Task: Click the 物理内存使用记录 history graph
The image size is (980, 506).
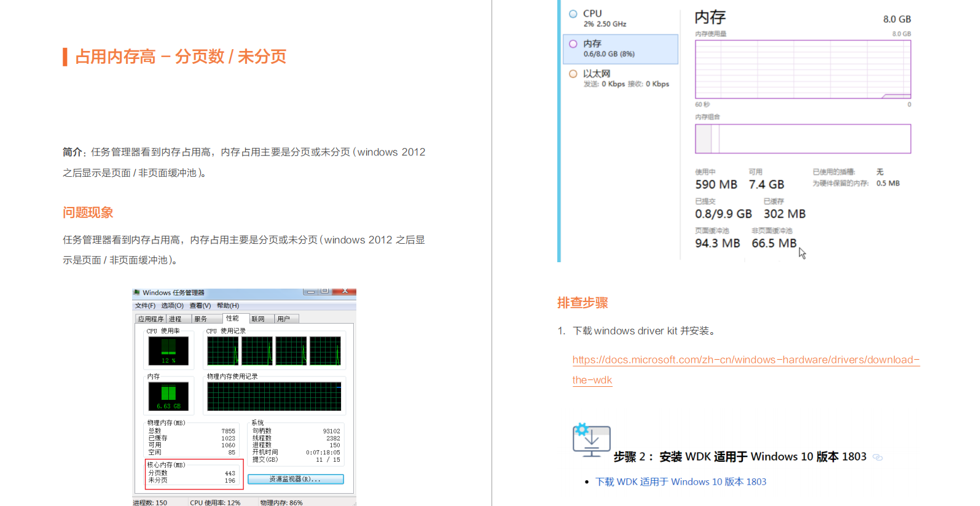Action: pos(274,396)
